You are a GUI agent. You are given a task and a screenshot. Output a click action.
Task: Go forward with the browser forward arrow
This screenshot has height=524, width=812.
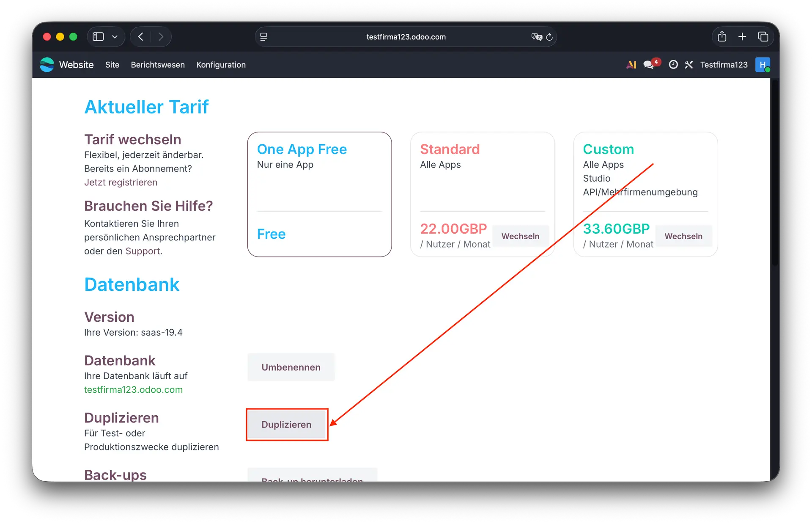pos(161,37)
